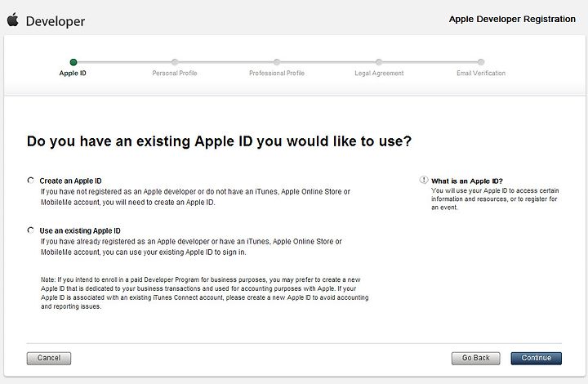Click the text 'You will use your Apple ID to access'
This screenshot has height=384, width=588.
coord(495,199)
